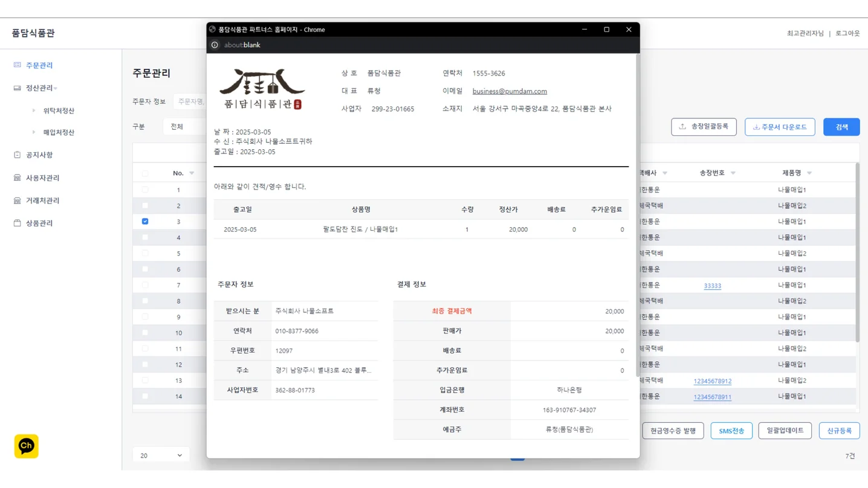Screen dimensions: 868x488
Task: Check the checkbox for row 2
Action: coord(145,206)
